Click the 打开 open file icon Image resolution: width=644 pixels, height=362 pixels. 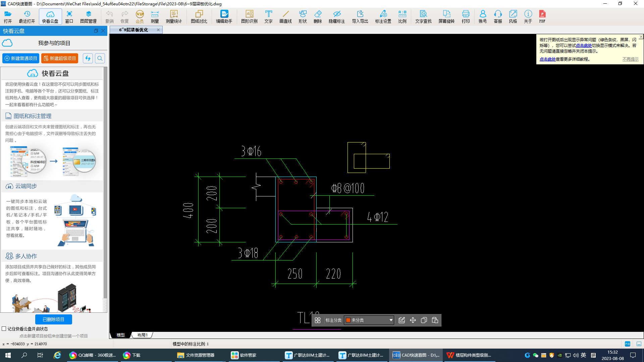[8, 16]
